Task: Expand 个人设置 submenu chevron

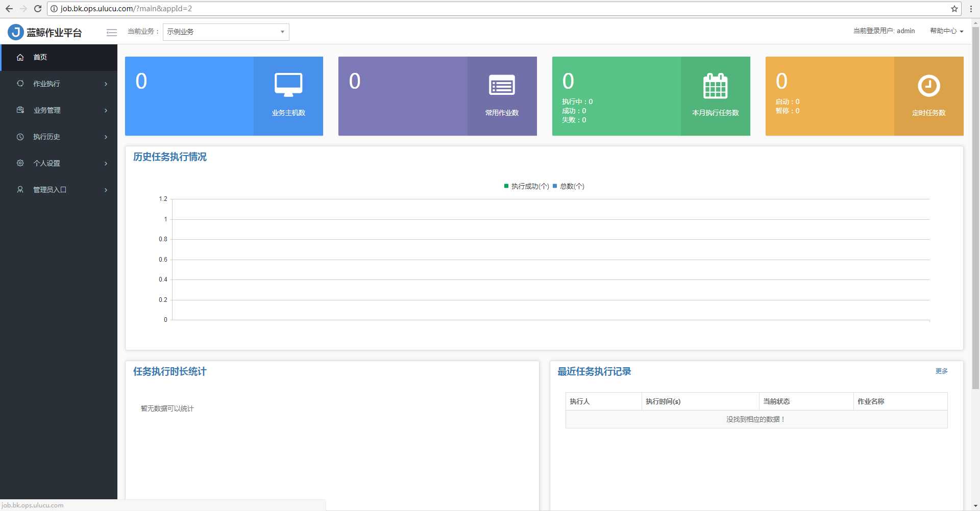Action: tap(106, 163)
